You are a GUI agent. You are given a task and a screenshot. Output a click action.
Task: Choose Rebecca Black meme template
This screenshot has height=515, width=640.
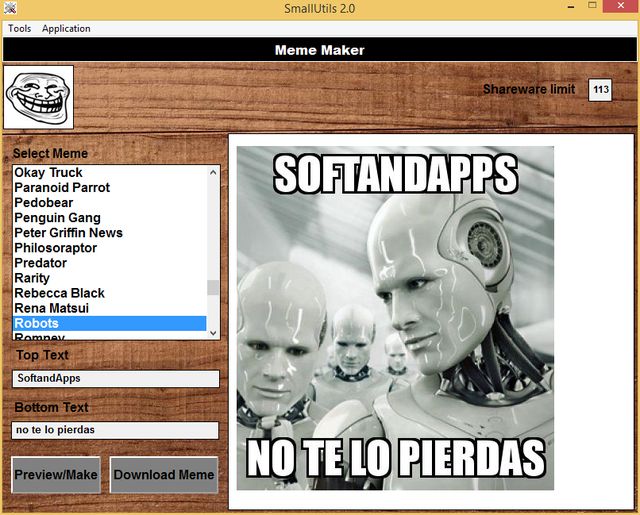click(59, 293)
